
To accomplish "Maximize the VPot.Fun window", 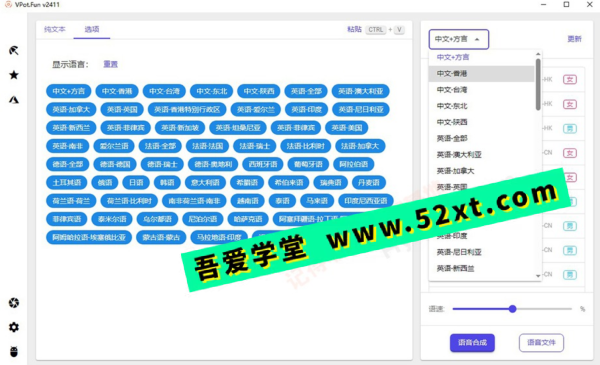I will click(x=566, y=5).
